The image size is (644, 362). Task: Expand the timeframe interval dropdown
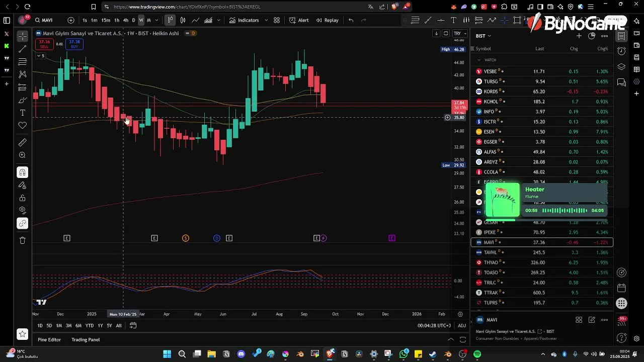click(157, 20)
